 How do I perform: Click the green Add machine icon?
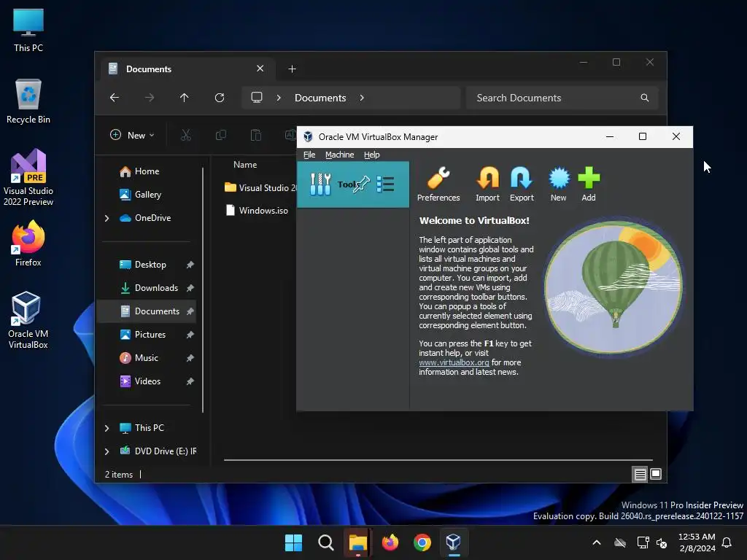(589, 184)
